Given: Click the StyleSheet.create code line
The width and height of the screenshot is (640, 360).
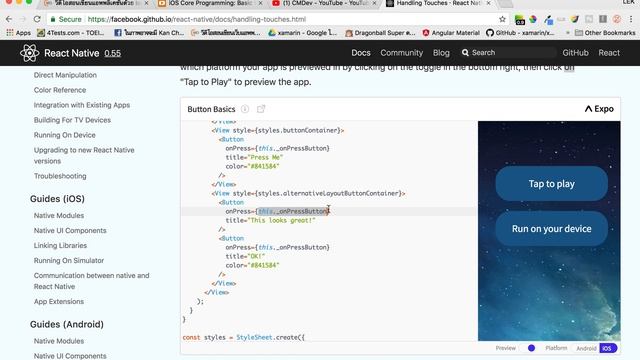Looking at the screenshot, I should [x=244, y=338].
